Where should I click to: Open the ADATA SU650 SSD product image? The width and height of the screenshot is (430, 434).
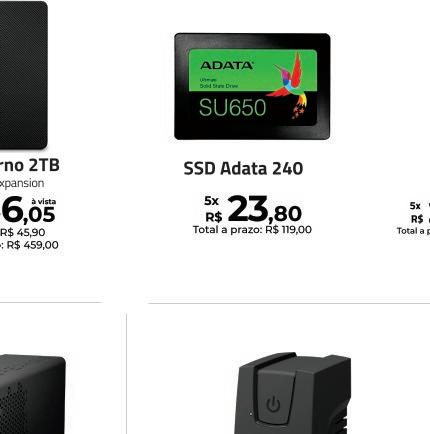(x=252, y=86)
